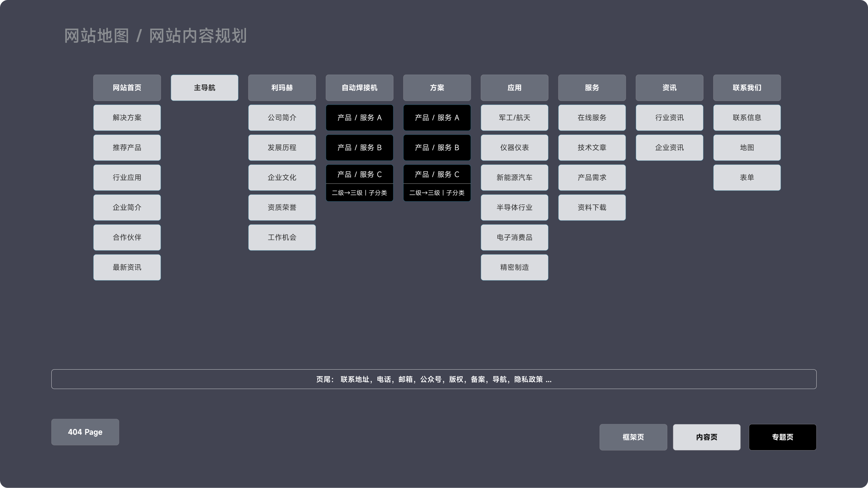
Task: Click the 表单 box
Action: tap(747, 178)
